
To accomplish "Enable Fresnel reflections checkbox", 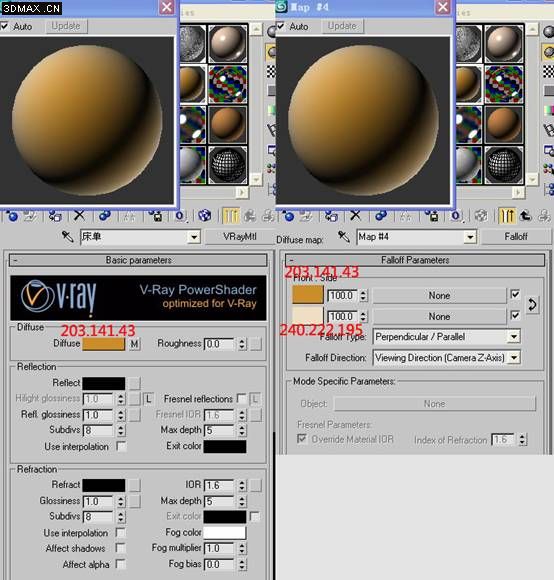I will coord(241,398).
